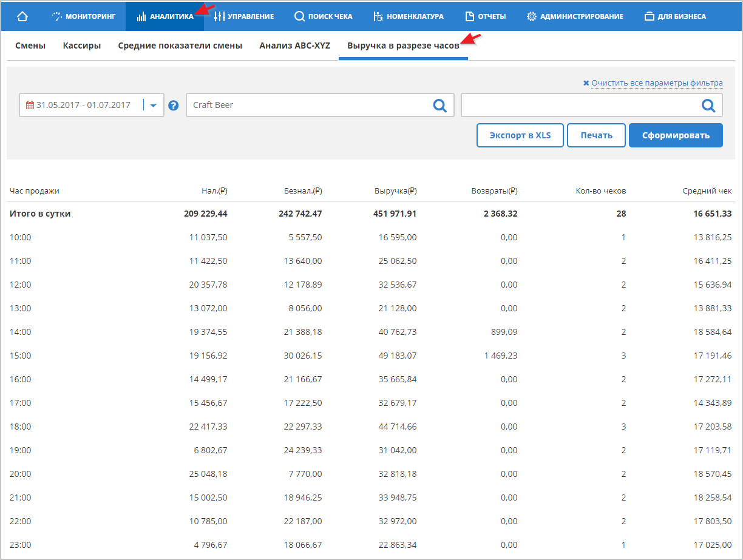Select the Анализ ABC-XYZ tab
This screenshot has height=560, width=743.
coord(294,46)
